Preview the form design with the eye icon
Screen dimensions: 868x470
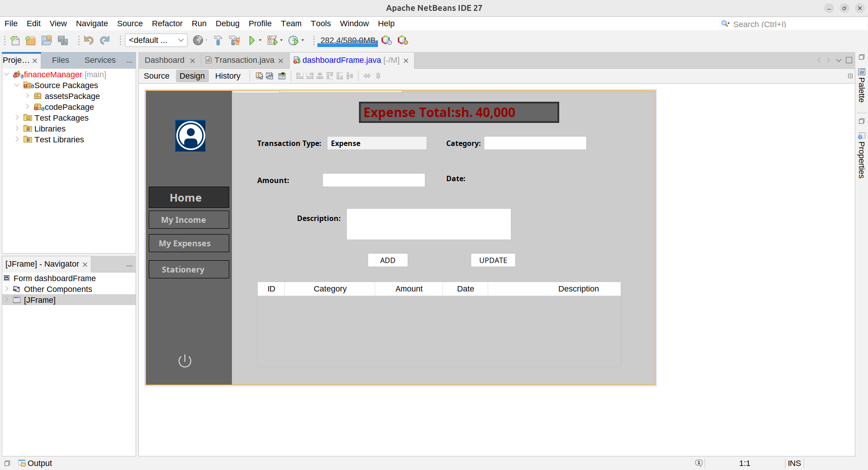[282, 75]
